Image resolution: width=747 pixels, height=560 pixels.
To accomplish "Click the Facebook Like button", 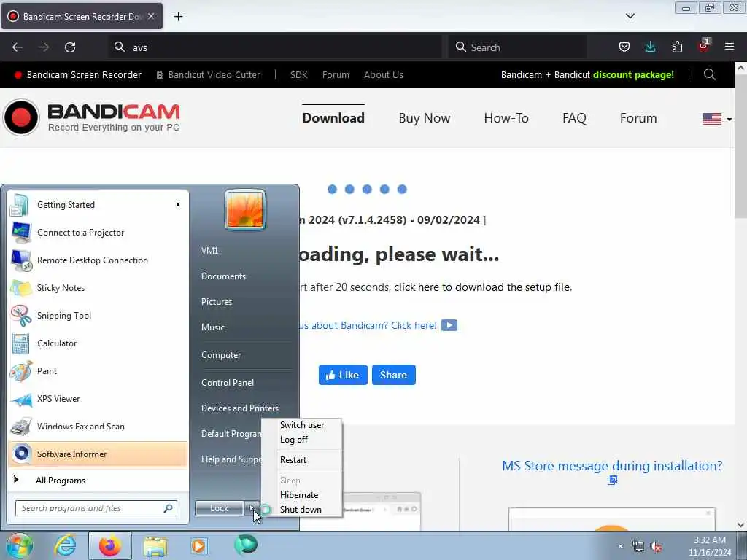I will 343,375.
